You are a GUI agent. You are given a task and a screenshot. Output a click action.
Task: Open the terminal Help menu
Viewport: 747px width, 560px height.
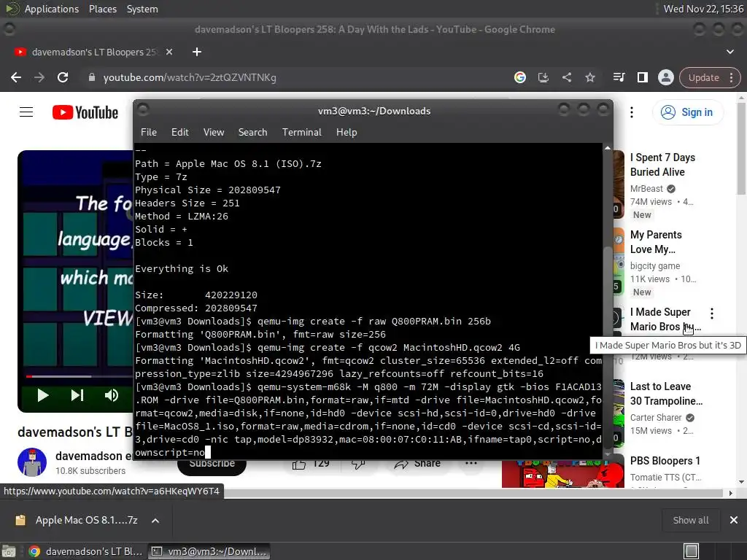(x=347, y=133)
